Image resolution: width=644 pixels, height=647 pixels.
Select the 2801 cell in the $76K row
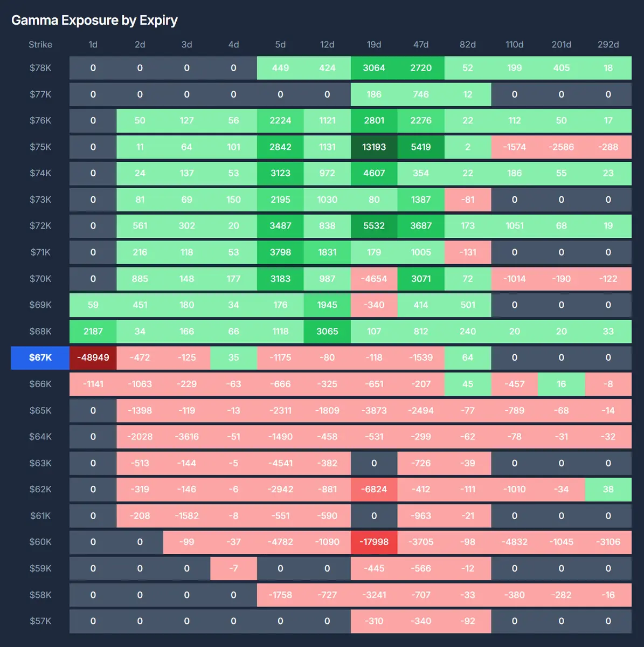[x=374, y=120]
